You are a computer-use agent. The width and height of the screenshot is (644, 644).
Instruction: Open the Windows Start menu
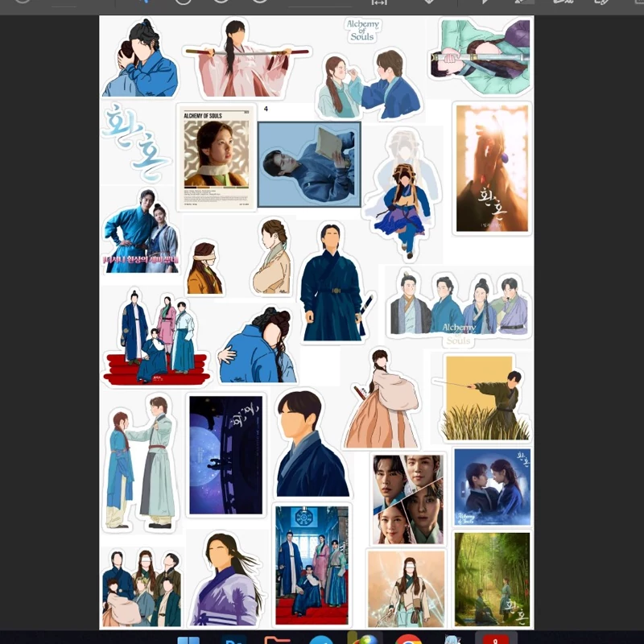[188, 640]
